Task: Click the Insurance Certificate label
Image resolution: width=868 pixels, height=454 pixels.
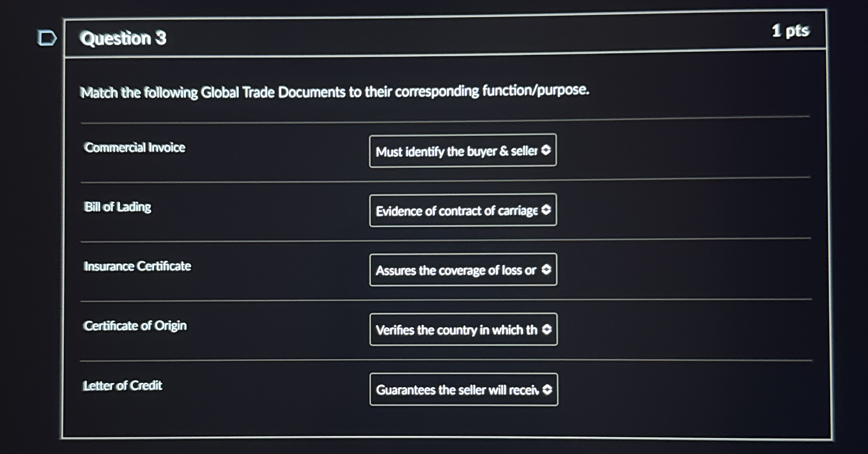Action: (137, 266)
